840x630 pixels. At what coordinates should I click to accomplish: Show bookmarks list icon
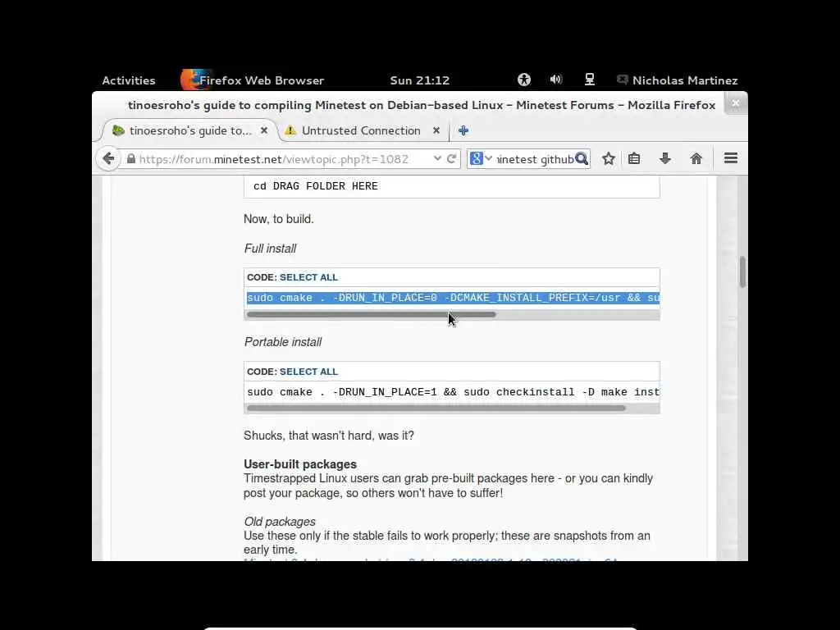(634, 158)
